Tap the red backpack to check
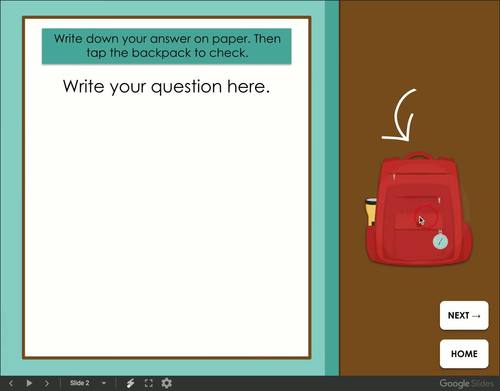This screenshot has width=500, height=391. click(419, 209)
